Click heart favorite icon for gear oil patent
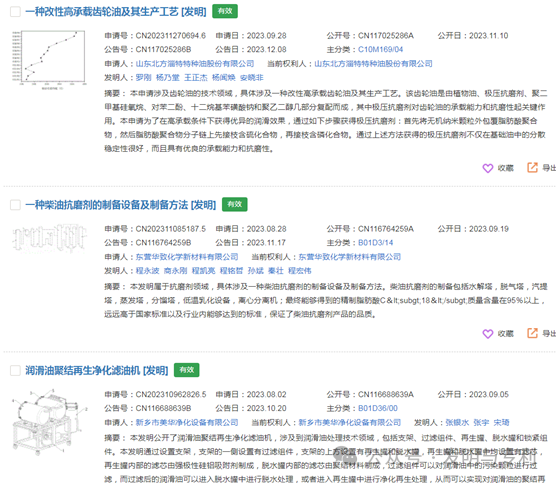 pyautogui.click(x=488, y=168)
